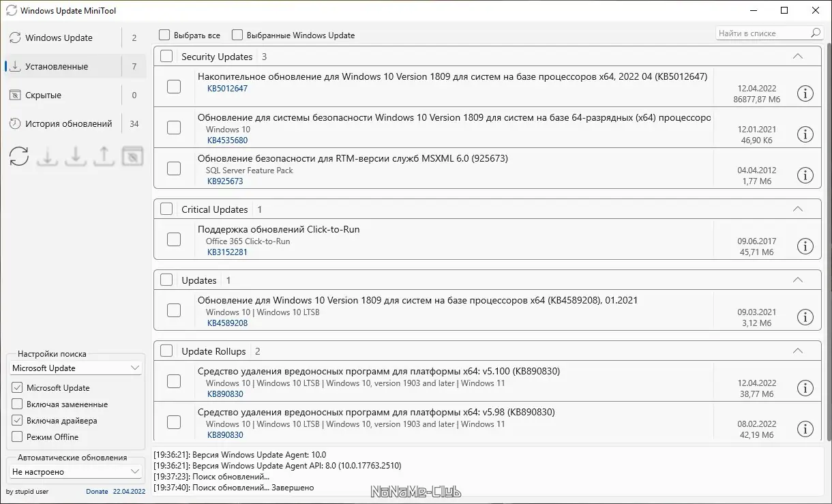
Task: Click the large refresh updates toolbar button
Action: point(19,156)
